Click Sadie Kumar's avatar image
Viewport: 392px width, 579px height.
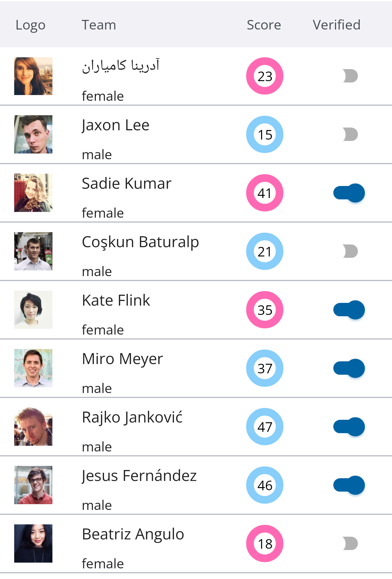coord(33,193)
